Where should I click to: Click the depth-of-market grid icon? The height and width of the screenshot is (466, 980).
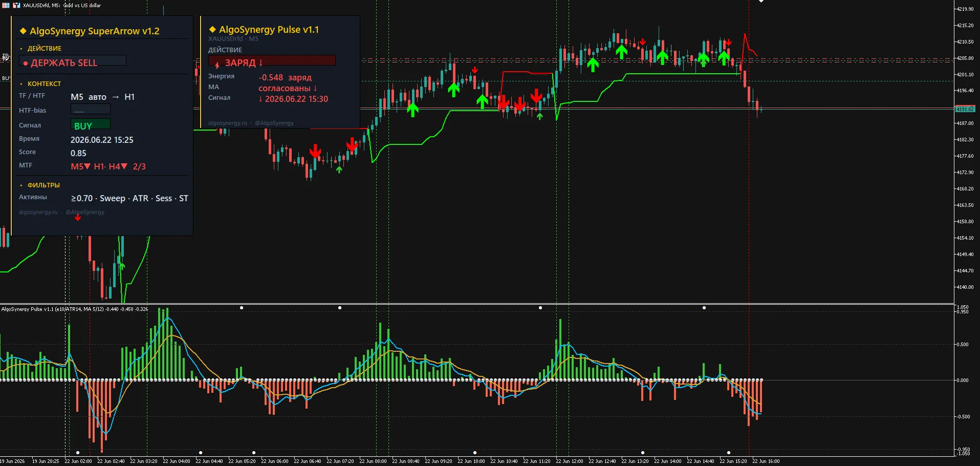pos(6,5)
